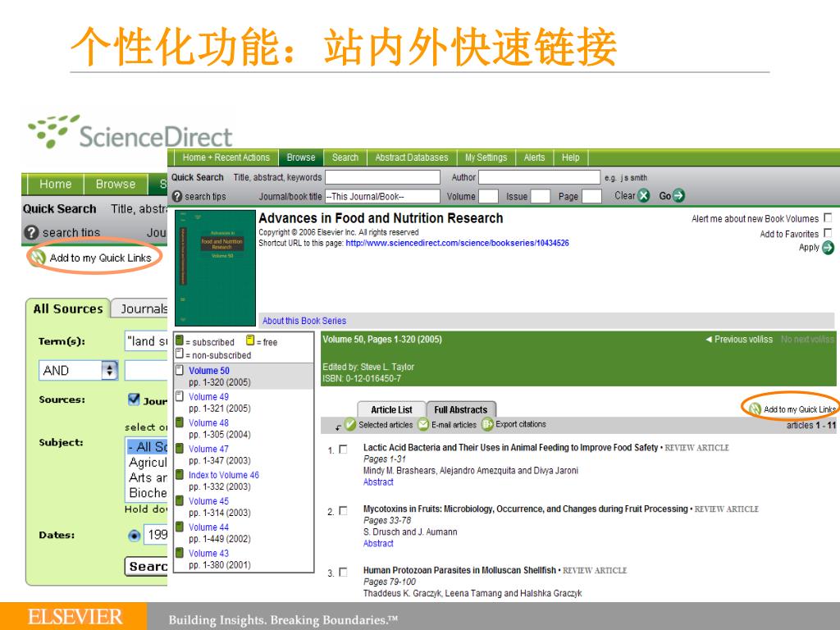Click the Issue input field
840x630 pixels.
(x=540, y=197)
